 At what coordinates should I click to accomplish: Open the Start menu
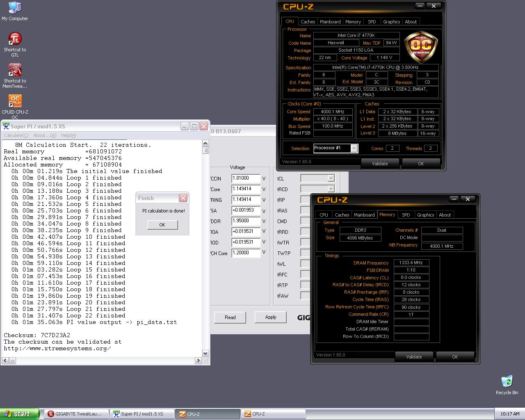point(20,414)
